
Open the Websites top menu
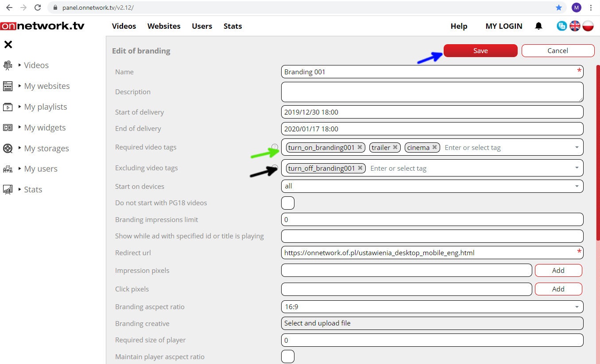(x=164, y=26)
